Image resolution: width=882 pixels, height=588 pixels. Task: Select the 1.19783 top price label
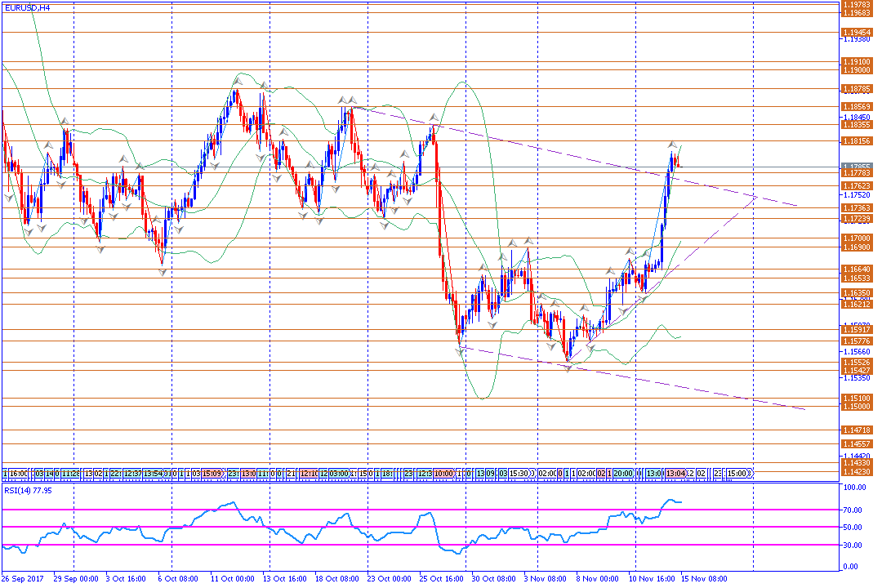856,4
